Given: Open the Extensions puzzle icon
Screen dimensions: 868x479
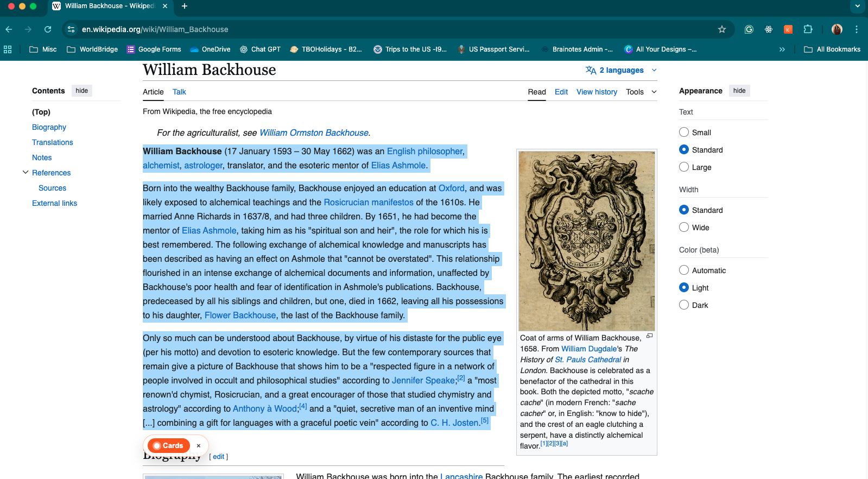Looking at the screenshot, I should (808, 29).
